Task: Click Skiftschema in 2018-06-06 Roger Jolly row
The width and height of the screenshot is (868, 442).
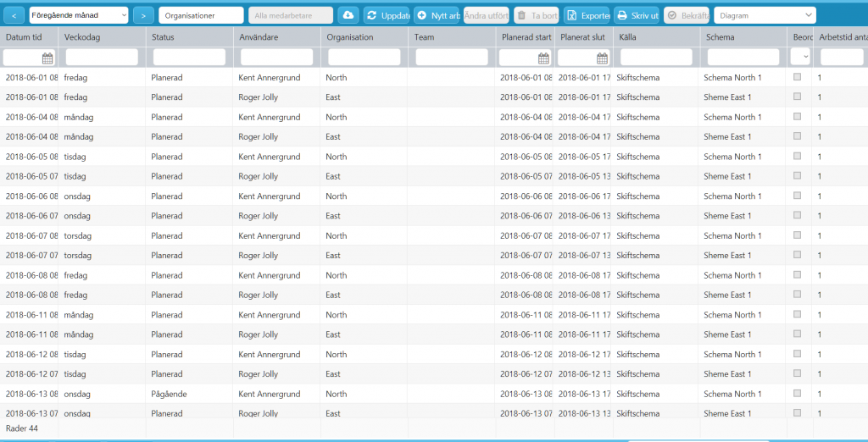Action: [637, 216]
